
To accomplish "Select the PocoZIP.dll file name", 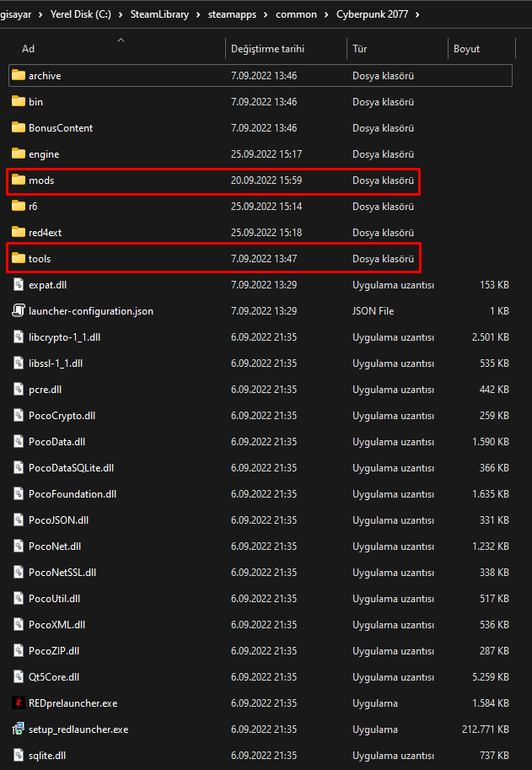I will tap(54, 651).
